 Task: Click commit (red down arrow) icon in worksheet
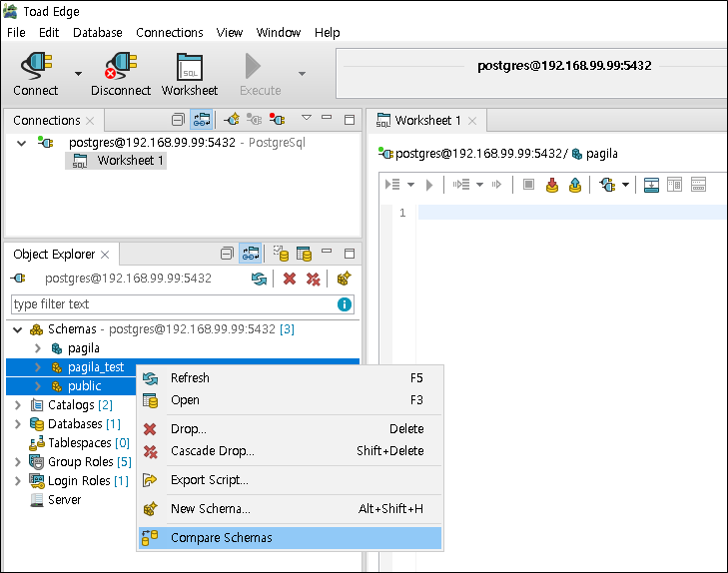point(552,185)
